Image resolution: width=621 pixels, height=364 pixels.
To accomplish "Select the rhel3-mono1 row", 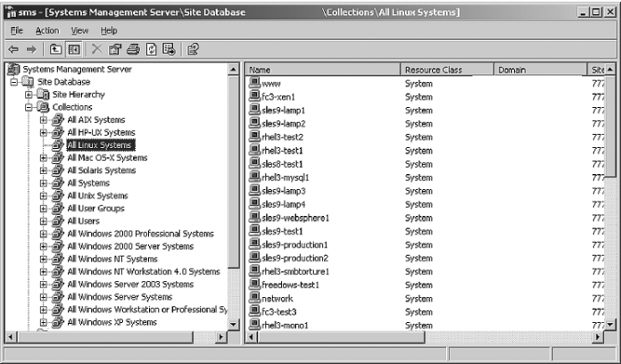I will [425, 325].
